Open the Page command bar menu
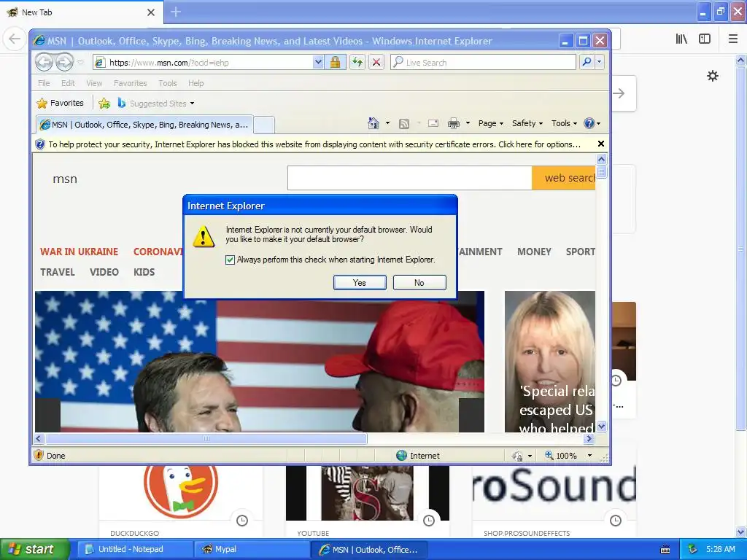This screenshot has width=747, height=560. coord(491,123)
